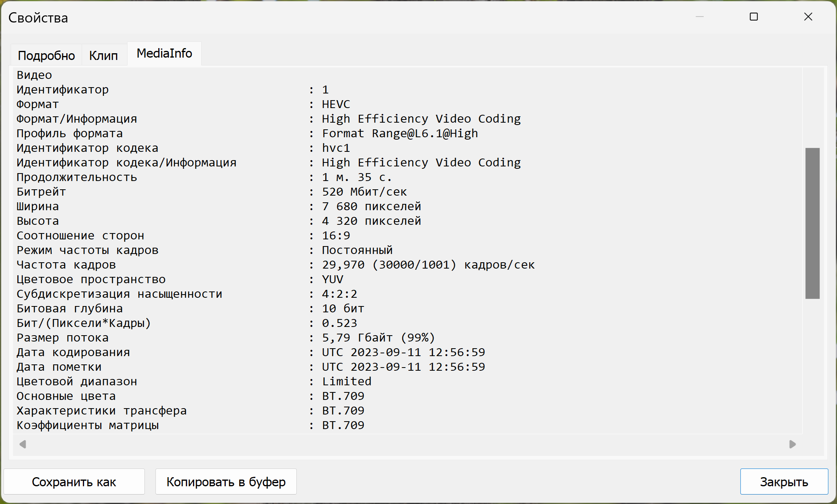Click the Видео section heading text
Screen dimensions: 837x504
click(34, 75)
